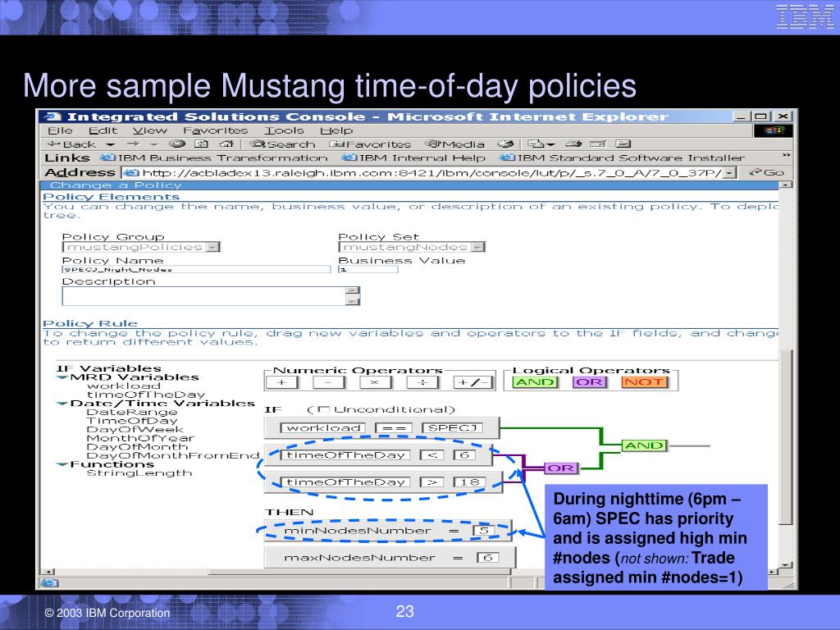The height and width of the screenshot is (630, 840).
Task: Click the Print icon in toolbar
Action: pyautogui.click(x=573, y=144)
